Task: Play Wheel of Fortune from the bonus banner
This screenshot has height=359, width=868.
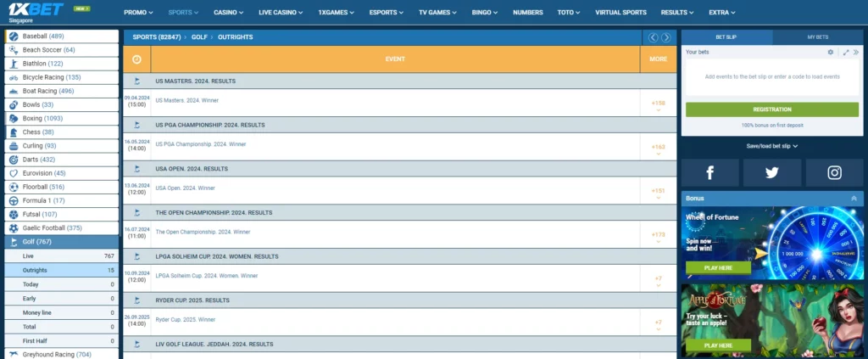Action: click(718, 267)
